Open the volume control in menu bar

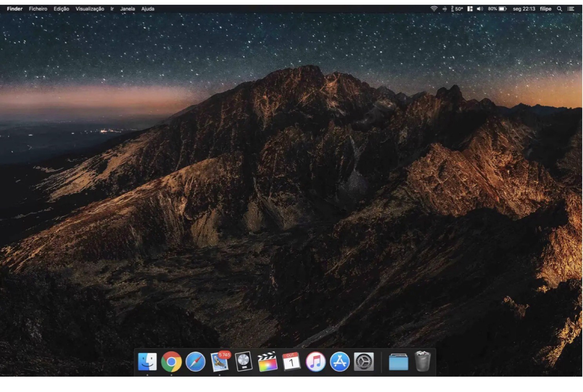coord(480,9)
